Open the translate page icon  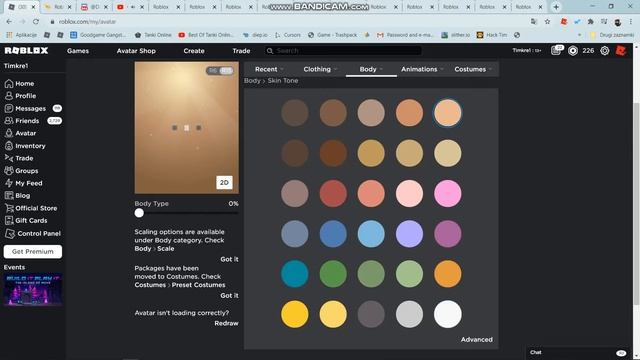click(x=534, y=22)
